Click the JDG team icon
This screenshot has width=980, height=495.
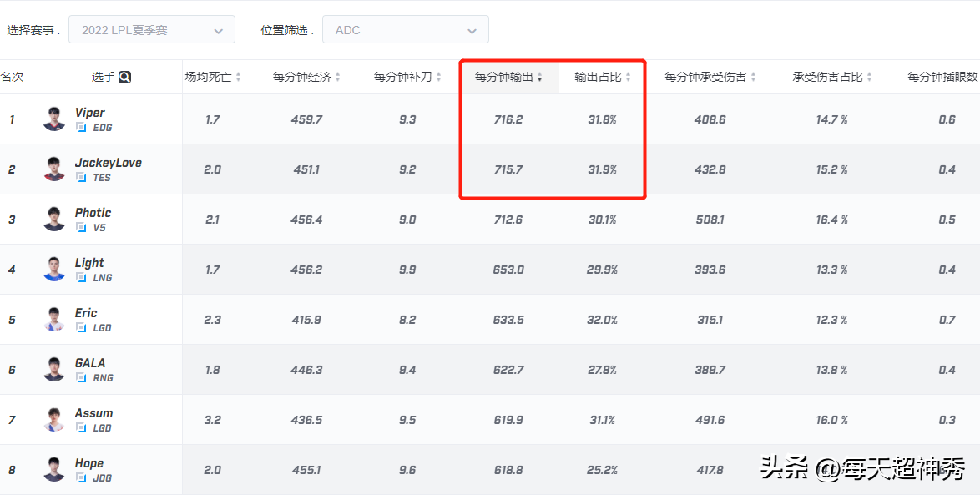point(81,477)
